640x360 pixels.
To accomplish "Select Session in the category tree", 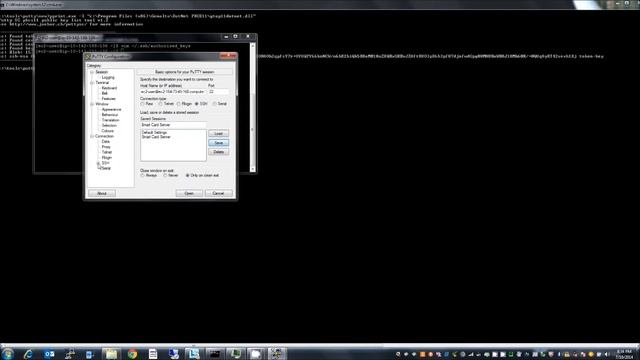I will tap(102, 72).
